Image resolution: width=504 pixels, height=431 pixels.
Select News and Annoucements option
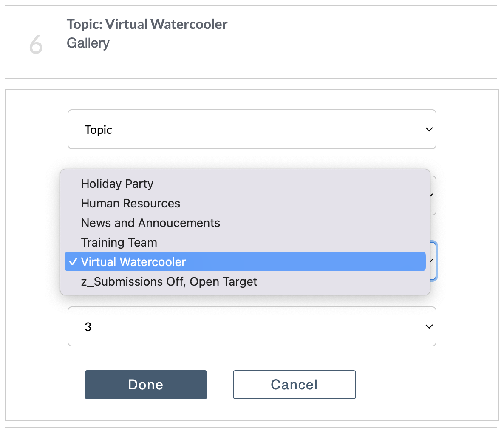point(245,223)
